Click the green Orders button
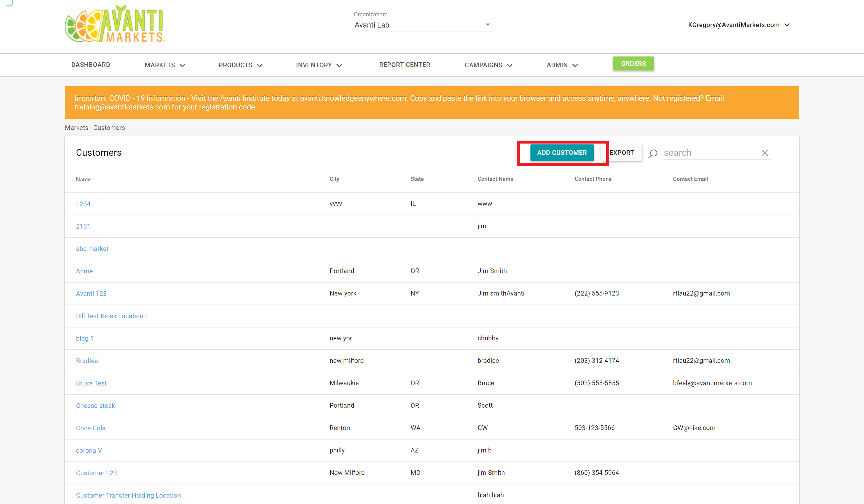 tap(633, 64)
